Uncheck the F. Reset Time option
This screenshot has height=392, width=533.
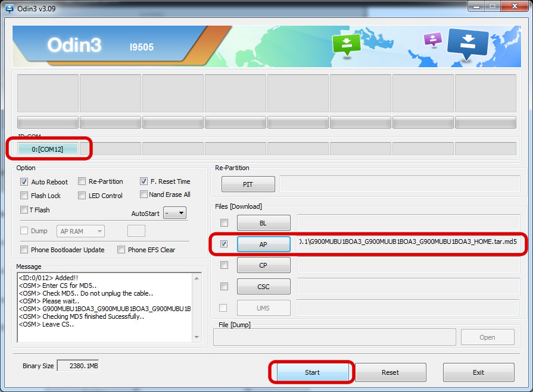pyautogui.click(x=144, y=181)
